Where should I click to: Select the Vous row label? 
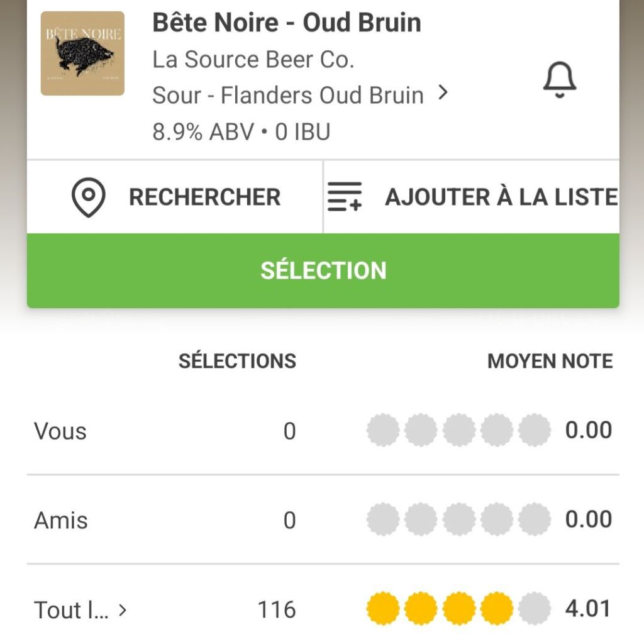point(60,431)
